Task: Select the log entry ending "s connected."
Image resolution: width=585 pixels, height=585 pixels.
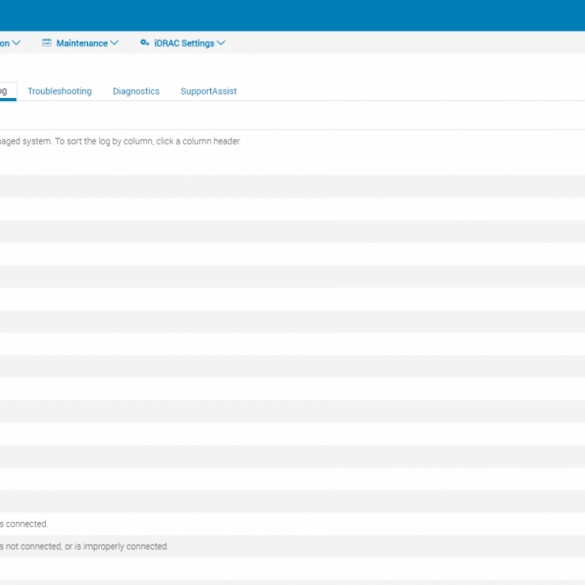Action: [292, 524]
